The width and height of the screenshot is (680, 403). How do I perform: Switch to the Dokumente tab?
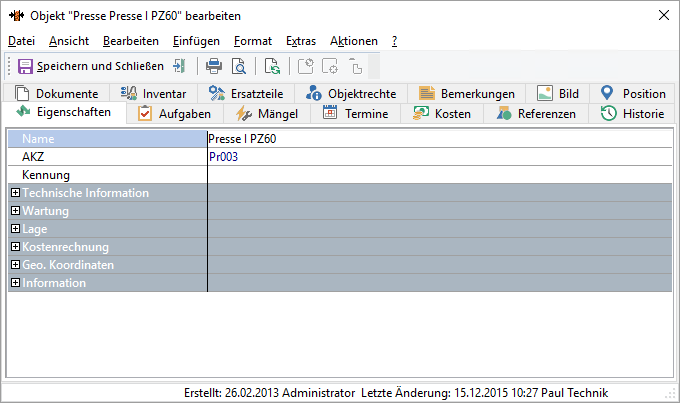(56, 93)
